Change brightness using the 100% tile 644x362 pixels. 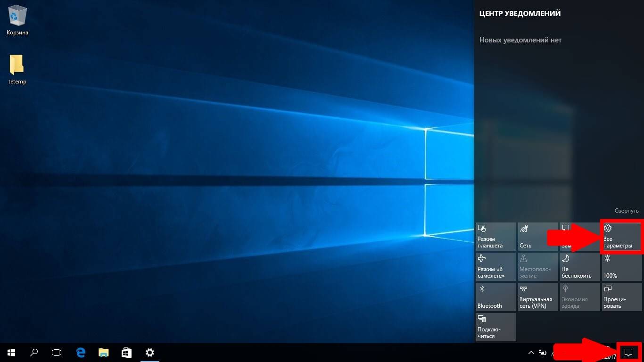click(x=621, y=267)
